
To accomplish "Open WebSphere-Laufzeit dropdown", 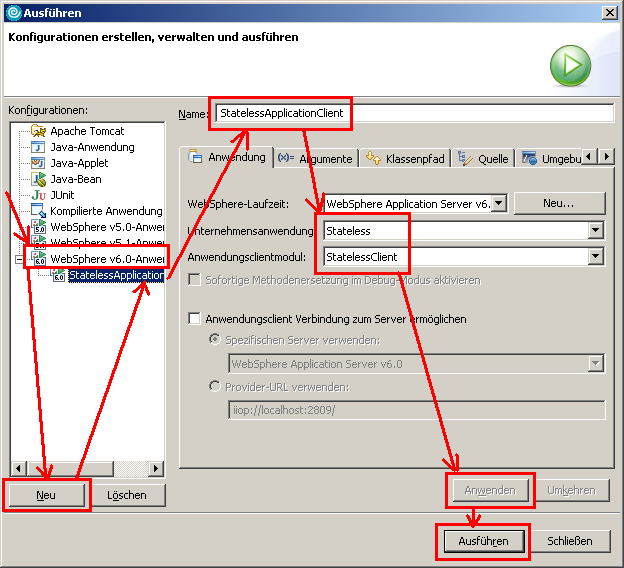I will [x=499, y=203].
